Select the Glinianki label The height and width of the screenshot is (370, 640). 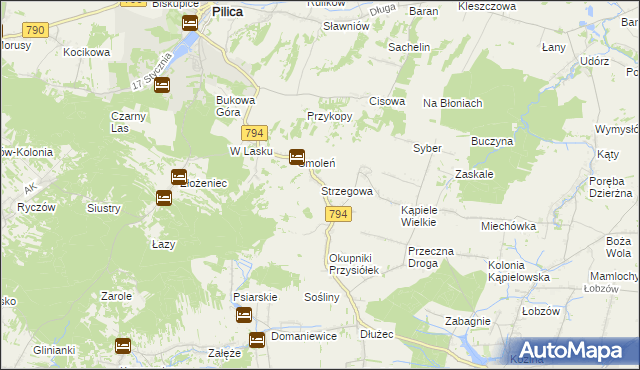click(x=54, y=350)
